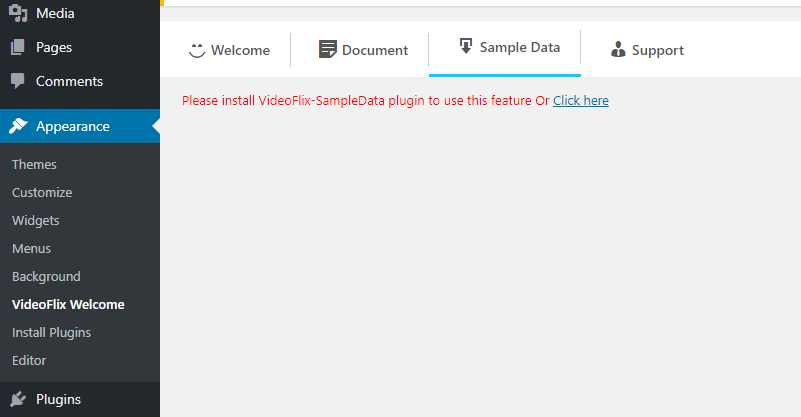Follow the "Click here" link

tap(580, 101)
